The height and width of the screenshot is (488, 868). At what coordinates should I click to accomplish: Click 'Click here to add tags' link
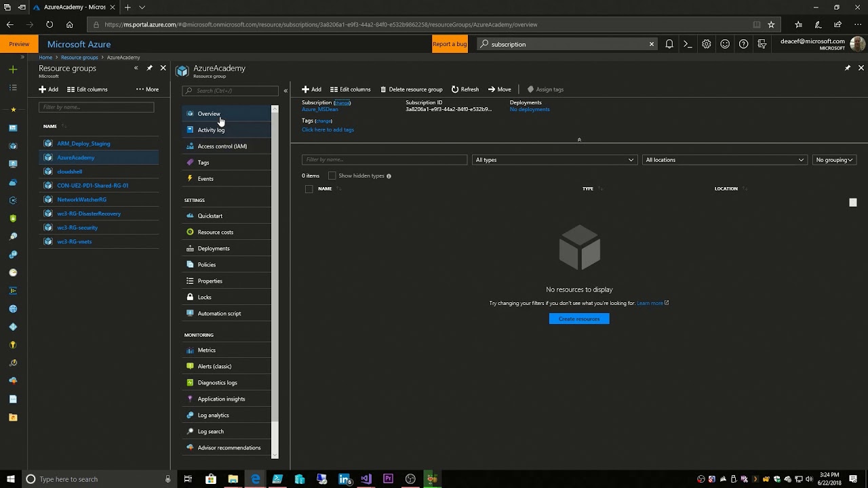coord(328,129)
